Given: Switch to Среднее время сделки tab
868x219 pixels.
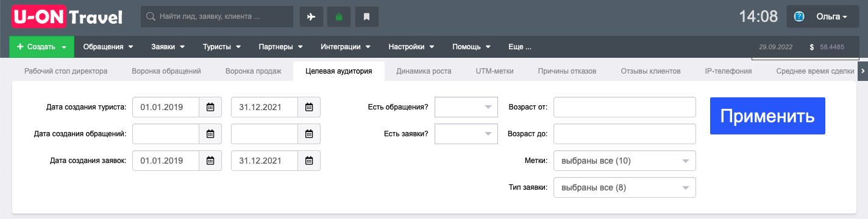Looking at the screenshot, I should tap(815, 71).
